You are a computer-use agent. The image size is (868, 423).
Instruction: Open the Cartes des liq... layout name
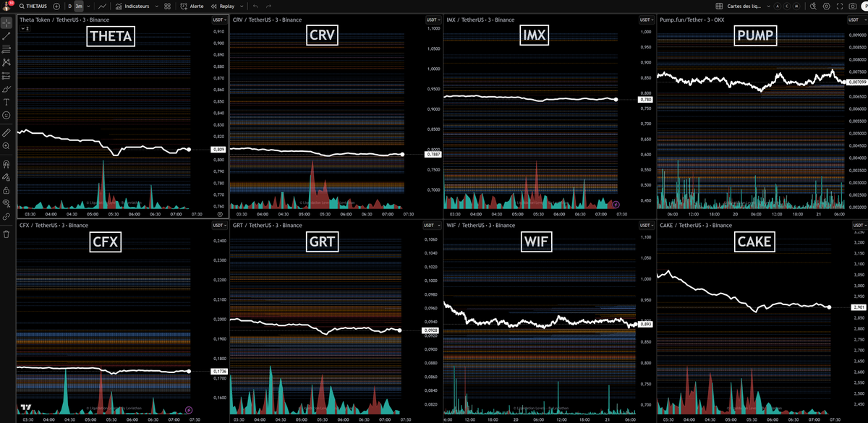click(x=743, y=6)
